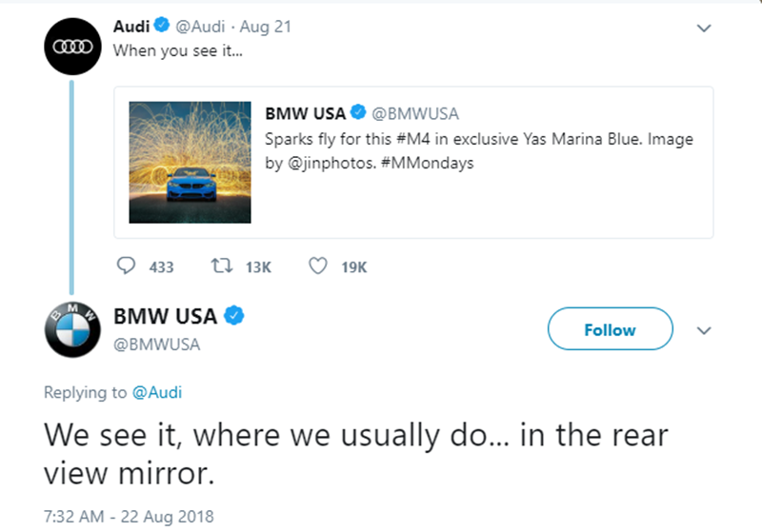Viewport: 762px width, 532px height.
Task: Click Audi's blue verified badge
Action: click(162, 28)
